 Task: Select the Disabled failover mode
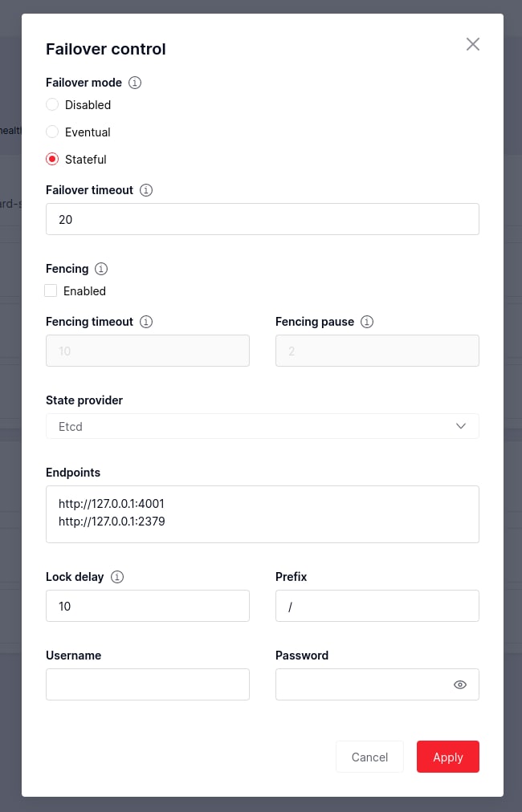[52, 104]
